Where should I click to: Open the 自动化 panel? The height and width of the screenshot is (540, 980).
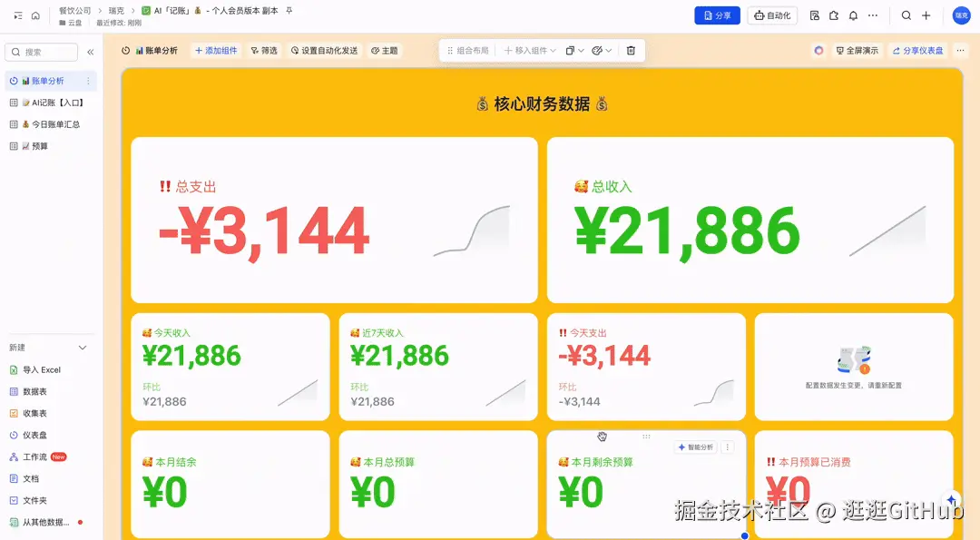point(772,15)
